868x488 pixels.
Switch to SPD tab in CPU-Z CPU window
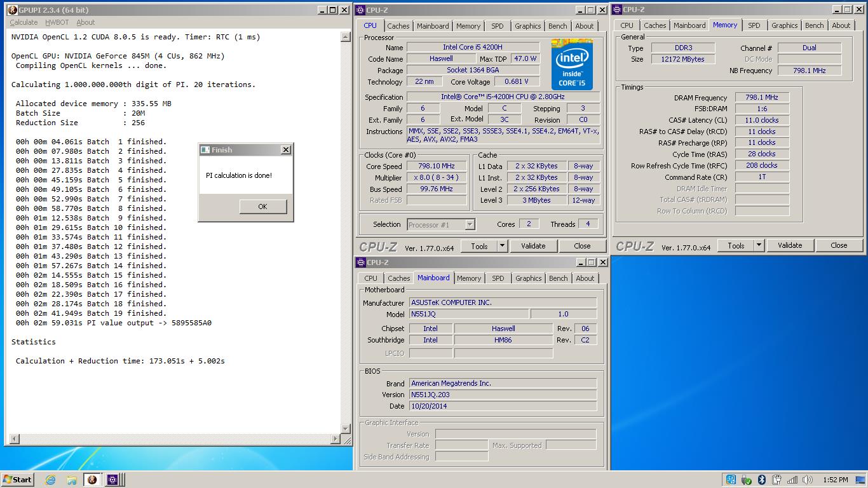[498, 26]
